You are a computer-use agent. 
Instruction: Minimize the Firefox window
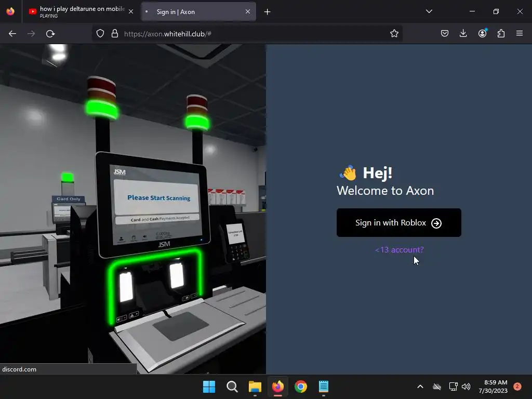pyautogui.click(x=472, y=11)
